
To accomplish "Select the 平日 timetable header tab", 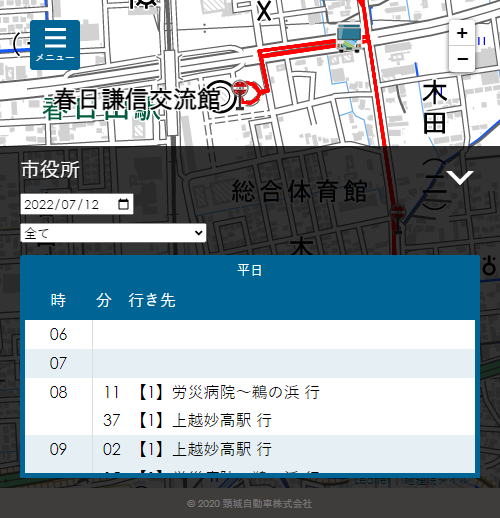I will [250, 270].
